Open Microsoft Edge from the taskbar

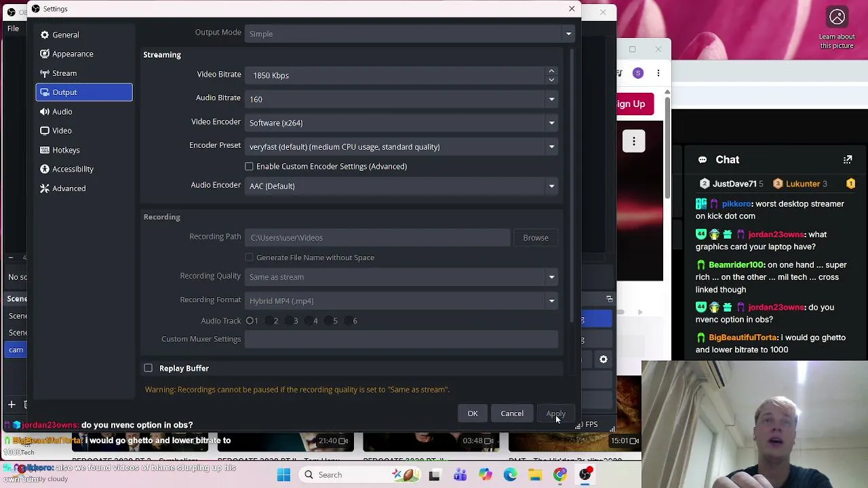click(x=510, y=474)
